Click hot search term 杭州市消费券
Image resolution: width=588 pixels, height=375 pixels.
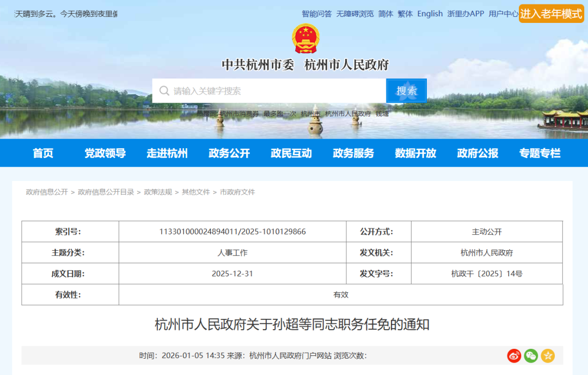[x=239, y=114]
